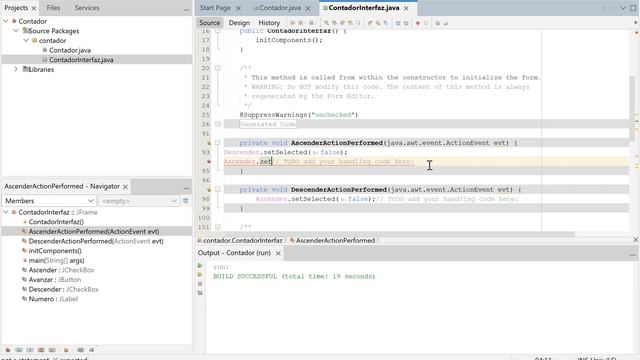Viewport: 640px width, 360px height.
Task: Select Contador.java in Projects tree
Action: tap(70, 50)
